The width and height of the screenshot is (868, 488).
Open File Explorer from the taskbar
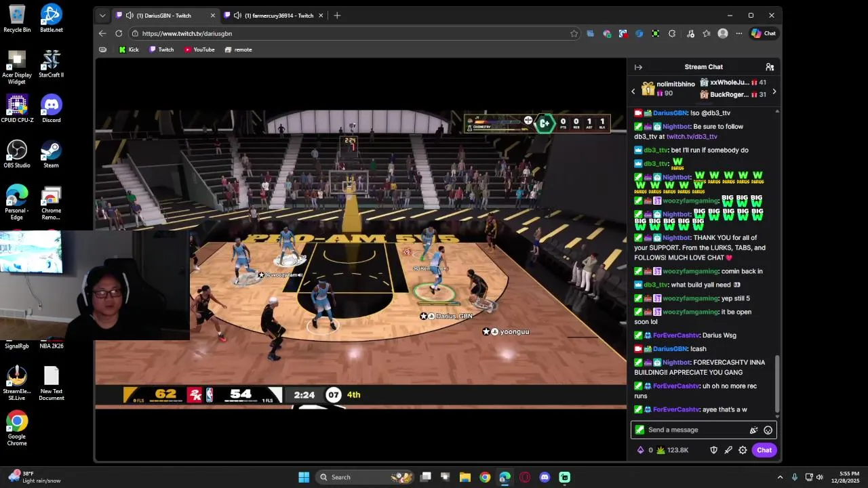point(465,477)
